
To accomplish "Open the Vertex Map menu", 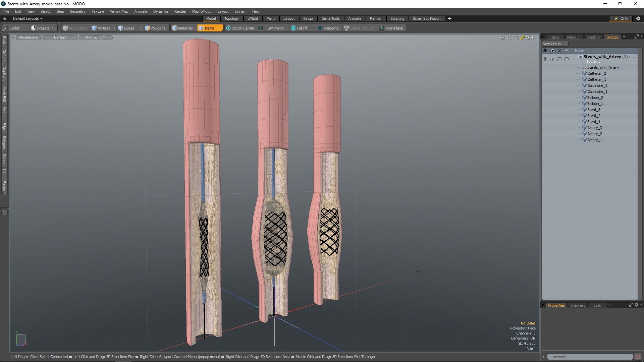I will [x=119, y=11].
